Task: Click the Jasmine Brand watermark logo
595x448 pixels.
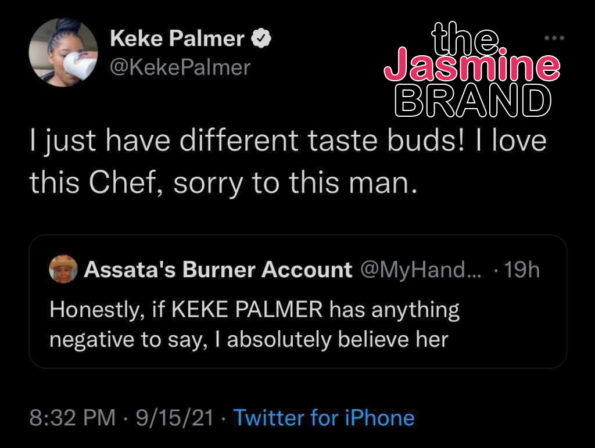Action: [x=472, y=69]
